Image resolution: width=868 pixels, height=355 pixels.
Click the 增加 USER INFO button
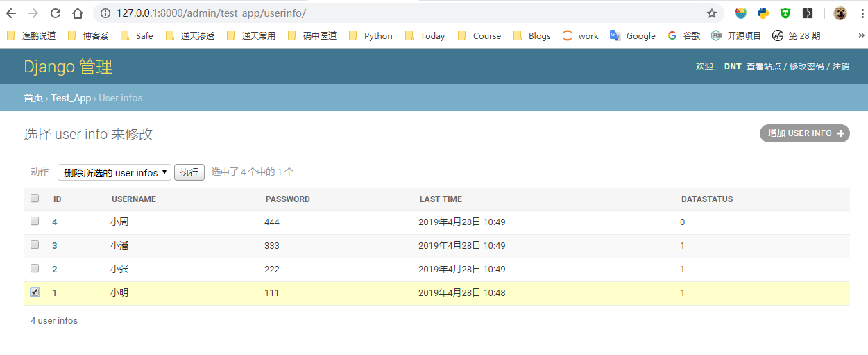click(x=805, y=133)
